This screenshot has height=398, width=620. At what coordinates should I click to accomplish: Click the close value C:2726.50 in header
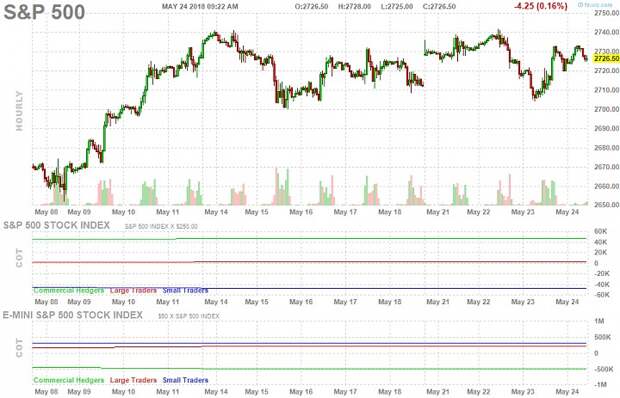point(439,7)
